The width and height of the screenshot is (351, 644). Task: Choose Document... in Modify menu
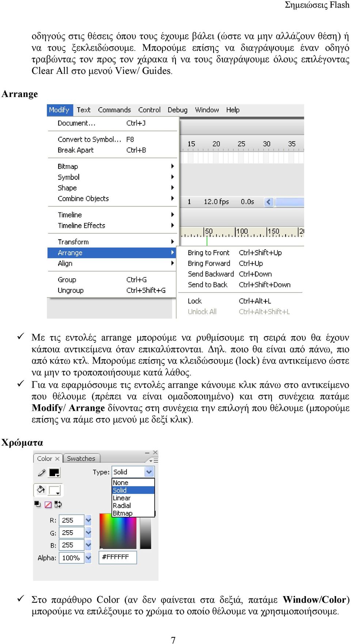coord(113,123)
